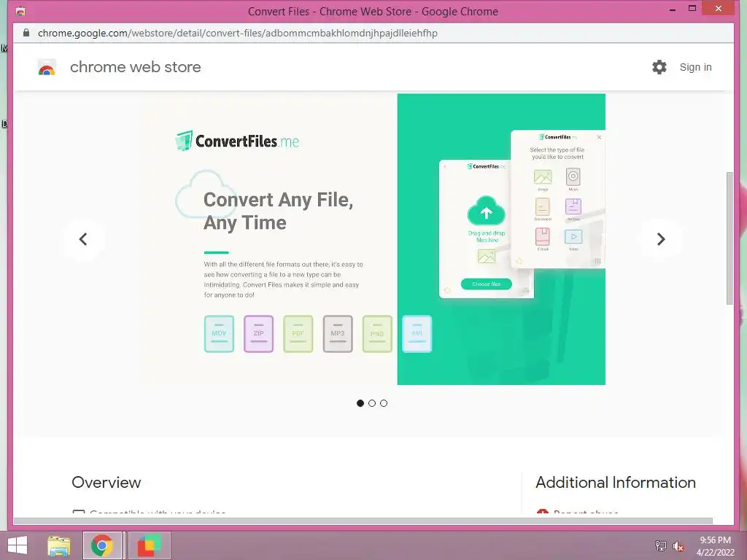
Task: Advance to the next carousel slide
Action: (x=660, y=239)
